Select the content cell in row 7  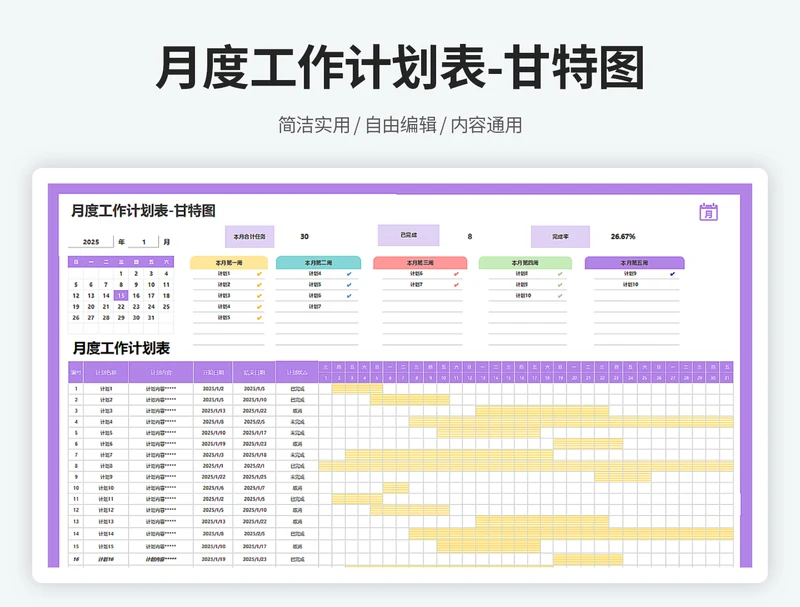point(161,455)
